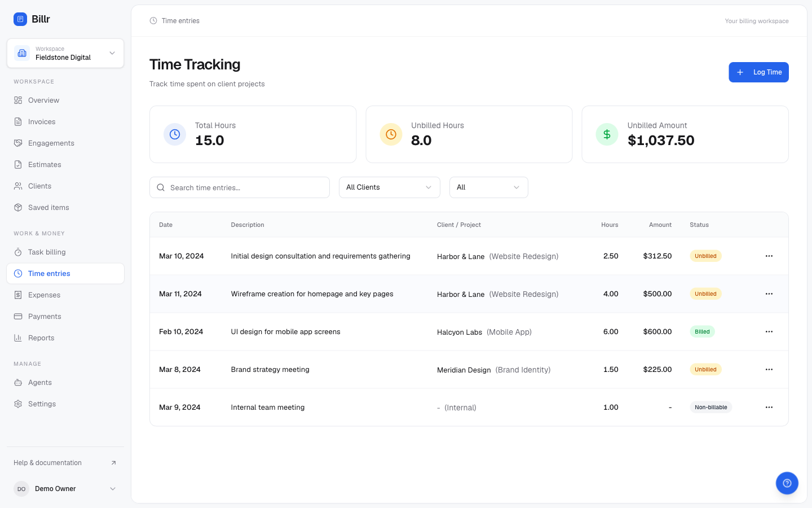Viewport: 812px width, 508px height.
Task: Click the search magnifier icon
Action: pos(161,187)
